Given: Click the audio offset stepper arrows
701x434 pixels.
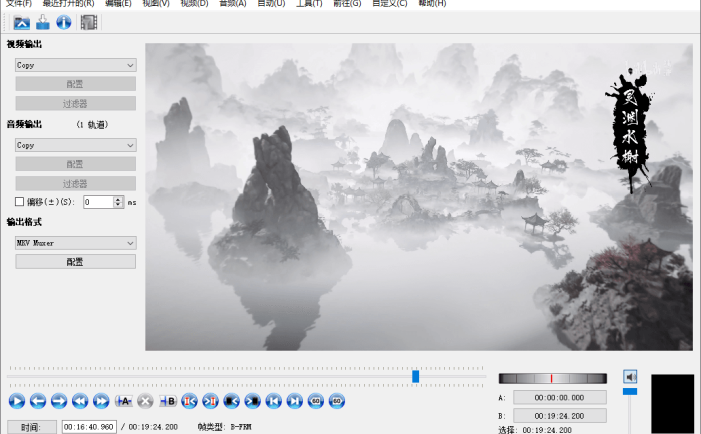Looking at the screenshot, I should click(x=118, y=202).
